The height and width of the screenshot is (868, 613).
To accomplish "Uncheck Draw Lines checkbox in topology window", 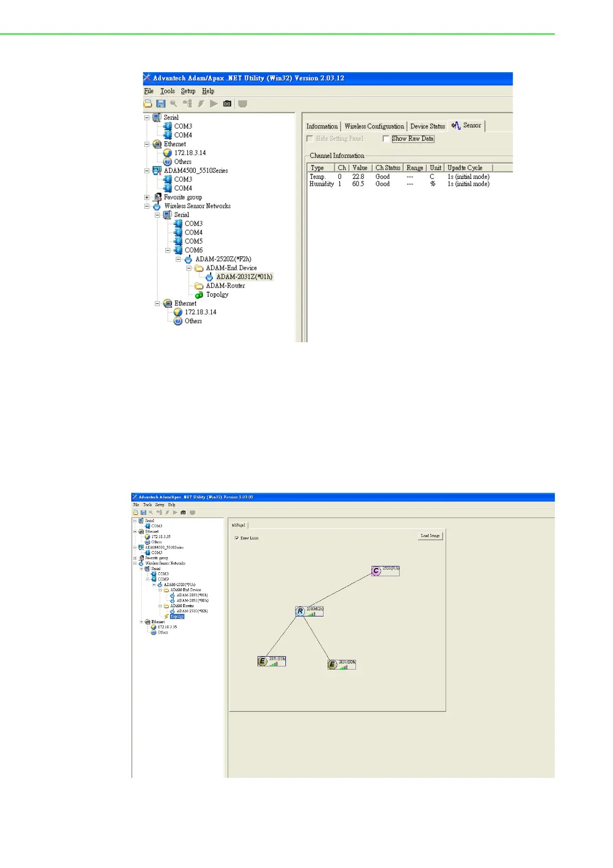I will click(236, 538).
